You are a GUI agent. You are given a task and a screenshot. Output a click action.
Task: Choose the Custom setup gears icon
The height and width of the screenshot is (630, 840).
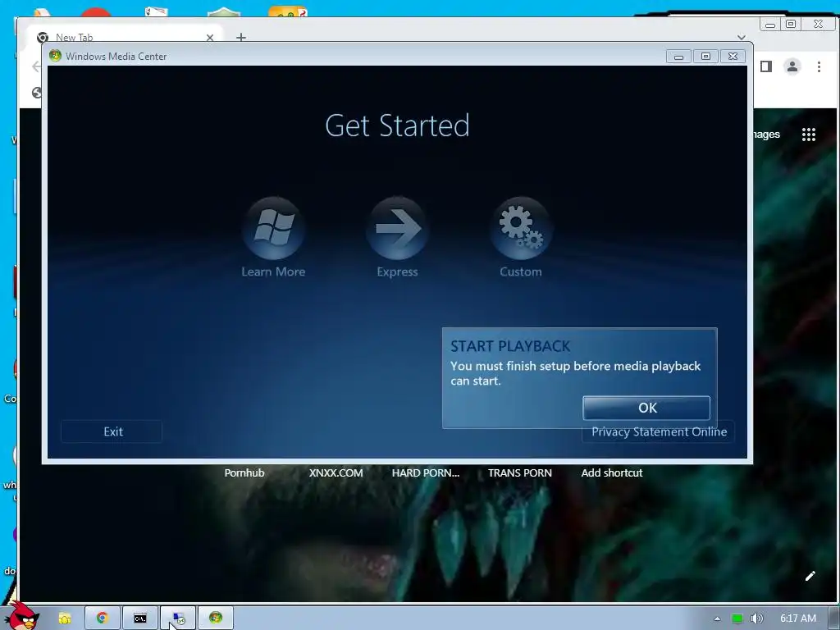[x=521, y=228]
